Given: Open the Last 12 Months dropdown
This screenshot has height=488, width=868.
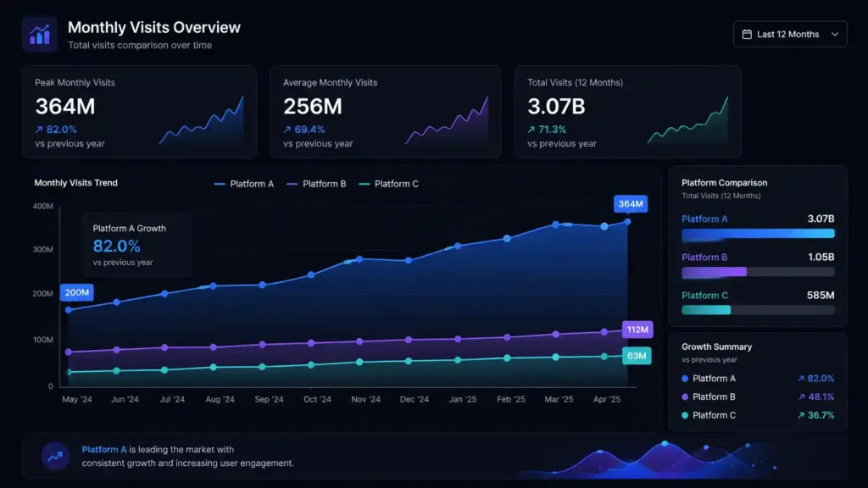Looking at the screenshot, I should click(790, 34).
